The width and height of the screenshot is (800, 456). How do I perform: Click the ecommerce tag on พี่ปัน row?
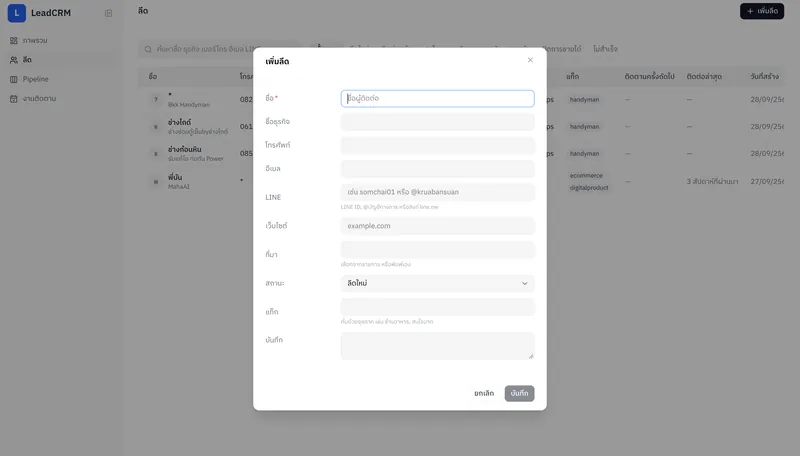(586, 175)
